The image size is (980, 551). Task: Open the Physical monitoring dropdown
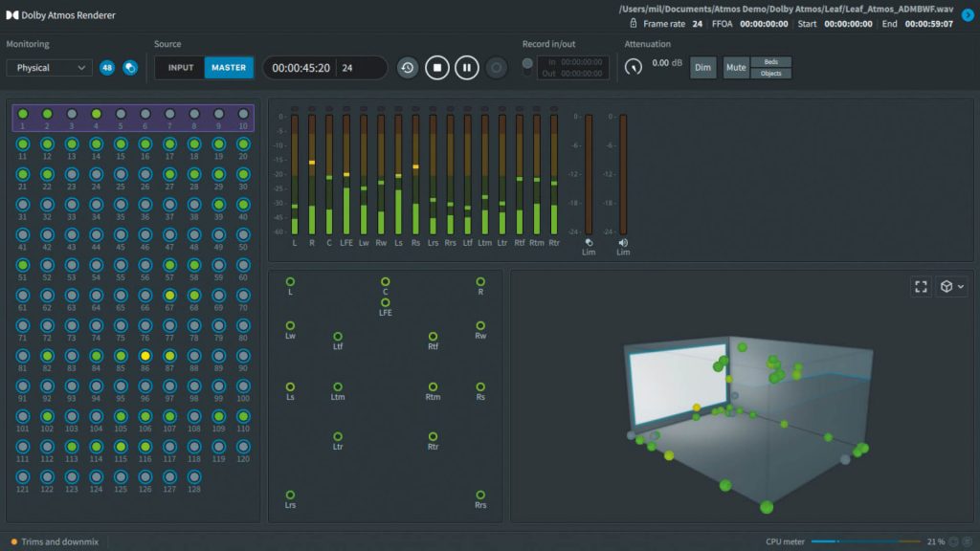[x=50, y=68]
